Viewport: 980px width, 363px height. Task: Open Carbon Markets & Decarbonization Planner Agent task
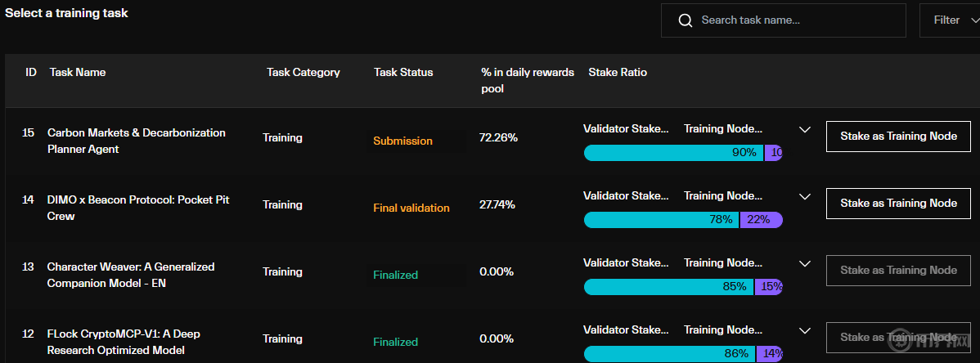[136, 141]
